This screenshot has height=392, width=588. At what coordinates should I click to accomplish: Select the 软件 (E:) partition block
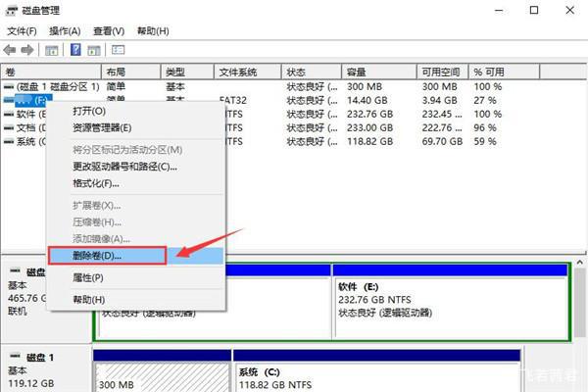pyautogui.click(x=450, y=302)
